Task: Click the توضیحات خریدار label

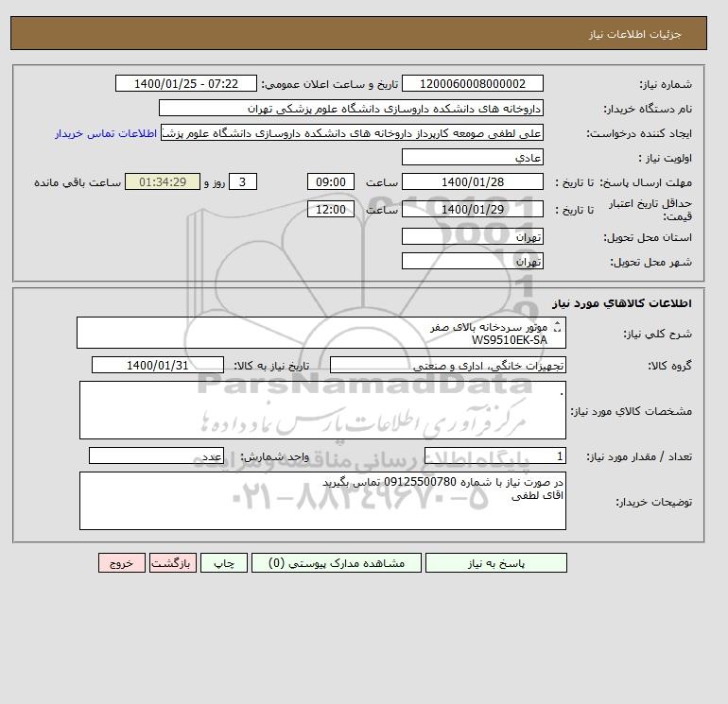Action: coord(653,502)
